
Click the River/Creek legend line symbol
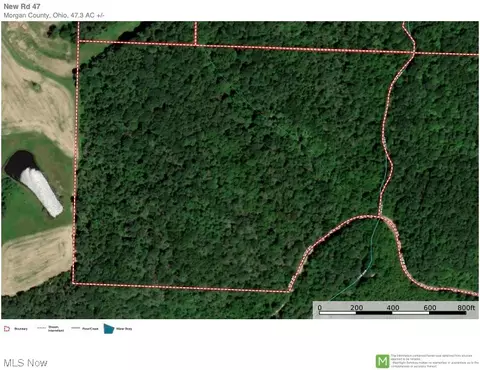click(x=76, y=328)
